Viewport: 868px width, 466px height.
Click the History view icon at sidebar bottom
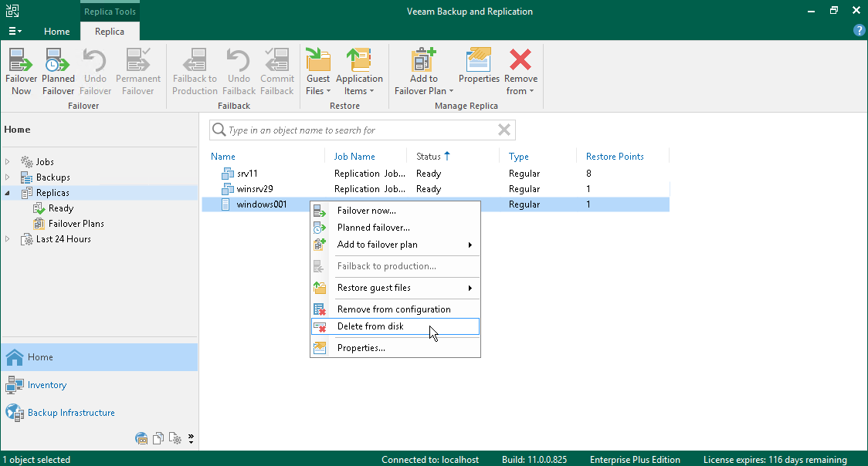point(175,438)
